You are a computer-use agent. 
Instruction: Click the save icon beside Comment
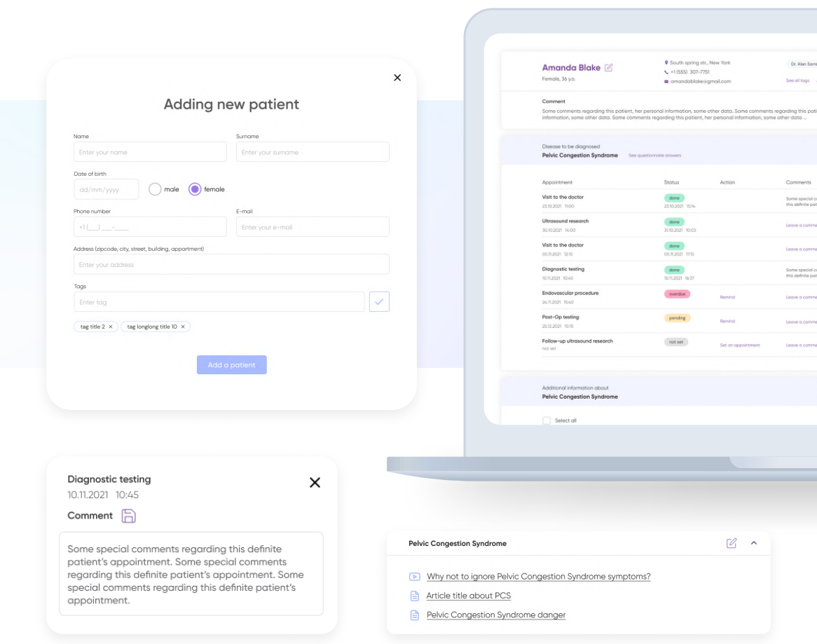tap(129, 516)
